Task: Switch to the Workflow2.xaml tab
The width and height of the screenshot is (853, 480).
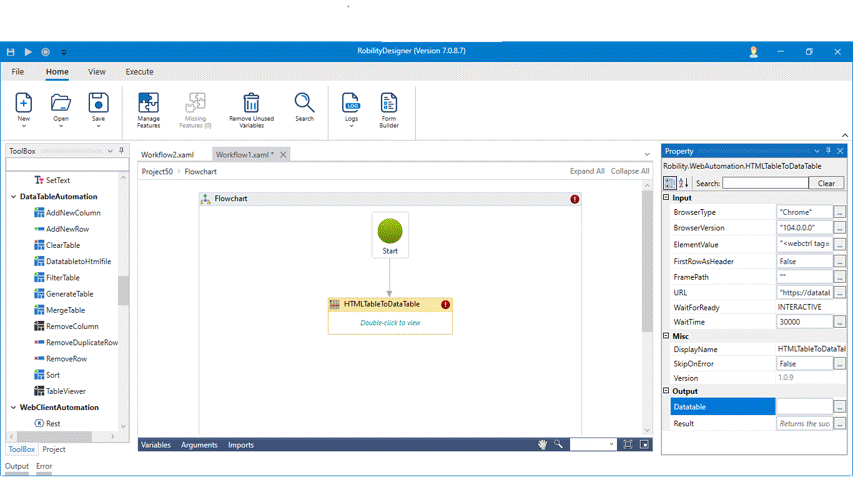Action: point(167,155)
